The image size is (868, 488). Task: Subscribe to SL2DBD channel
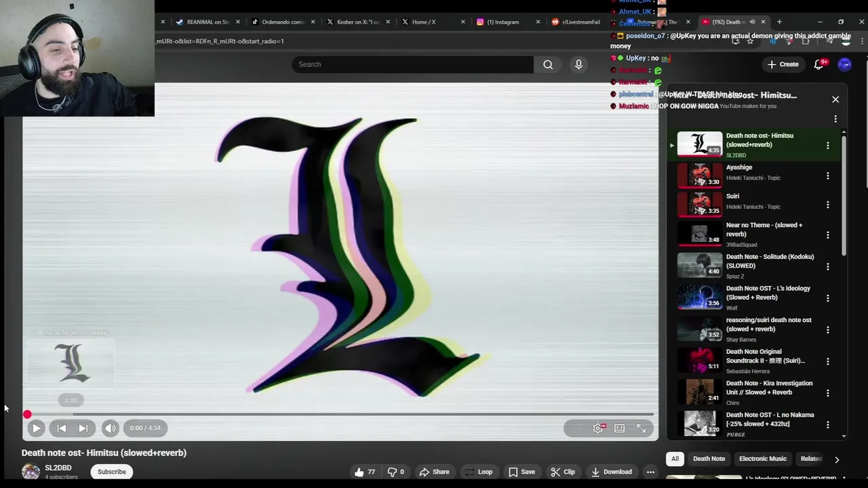point(112,472)
